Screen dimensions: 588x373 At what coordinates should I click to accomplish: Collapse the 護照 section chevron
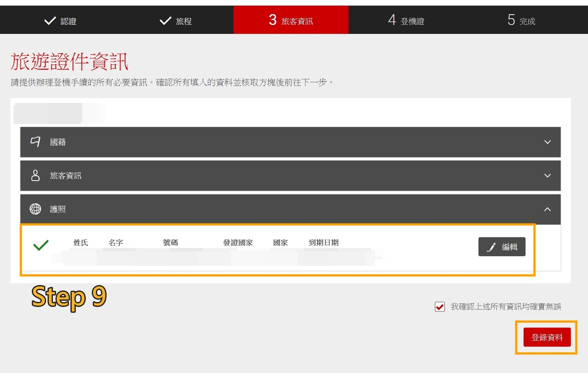(x=547, y=209)
